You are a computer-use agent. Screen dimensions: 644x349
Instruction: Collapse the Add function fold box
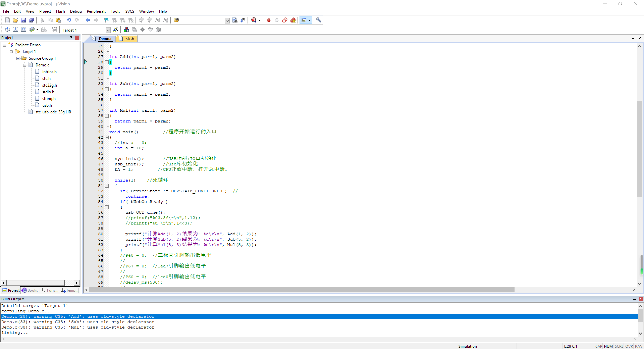tap(107, 62)
